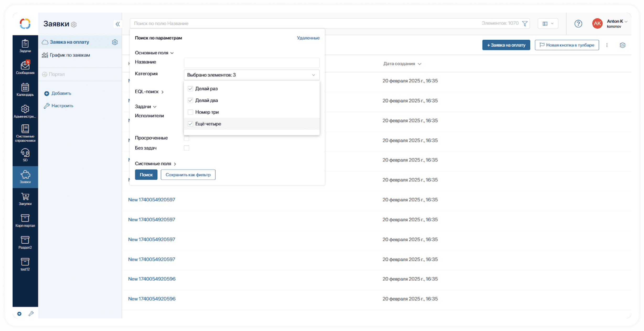The image size is (644, 331).
Task: Select "Заявка на оплату" menu item
Action: 69,42
